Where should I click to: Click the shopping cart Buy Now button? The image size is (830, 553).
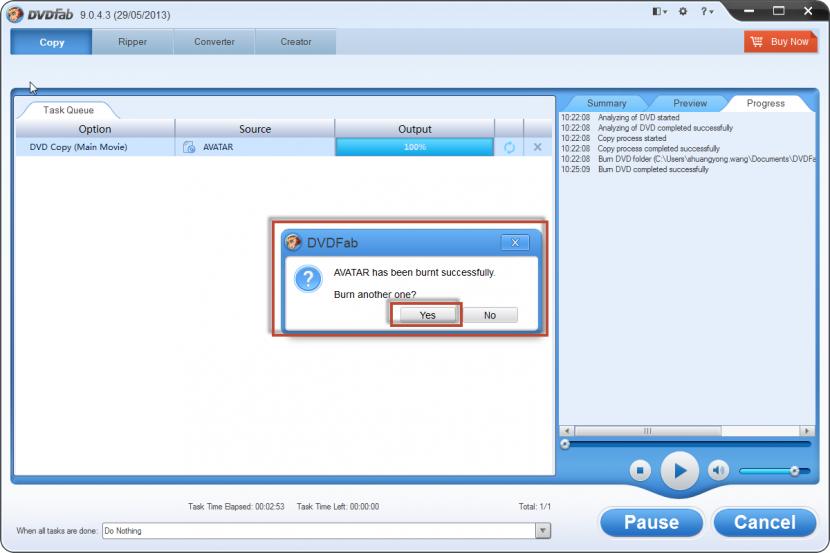pos(780,42)
